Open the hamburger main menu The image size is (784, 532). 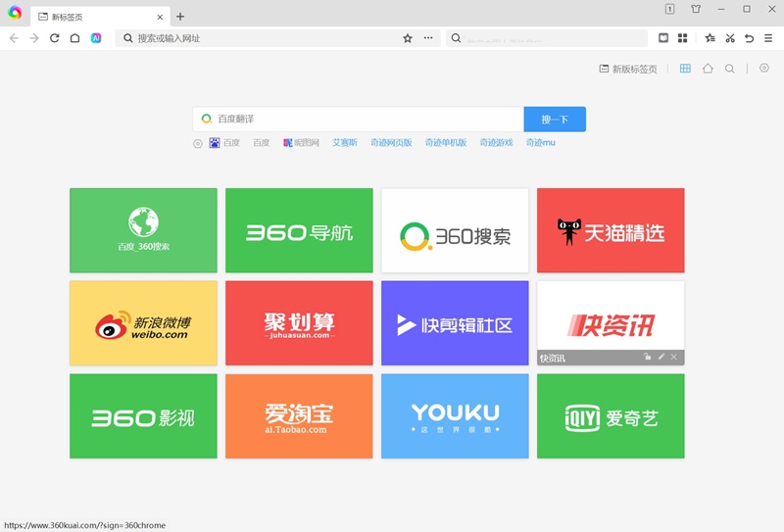tap(768, 38)
